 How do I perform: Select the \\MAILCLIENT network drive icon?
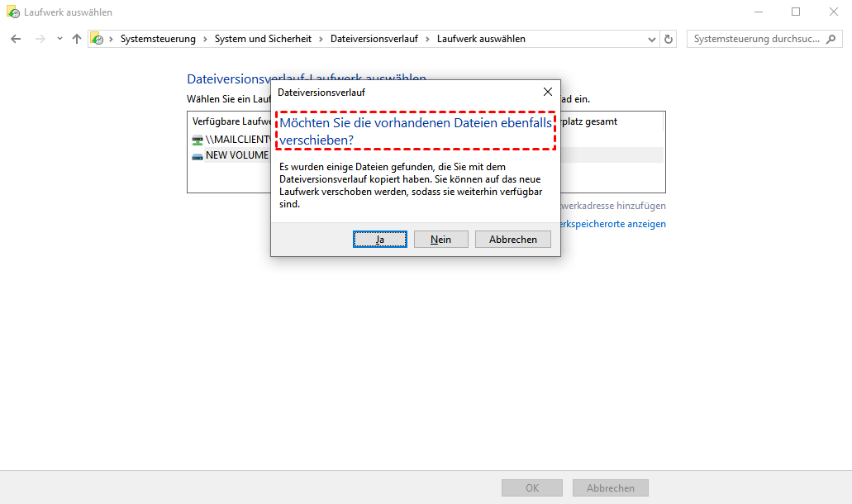pos(198,140)
